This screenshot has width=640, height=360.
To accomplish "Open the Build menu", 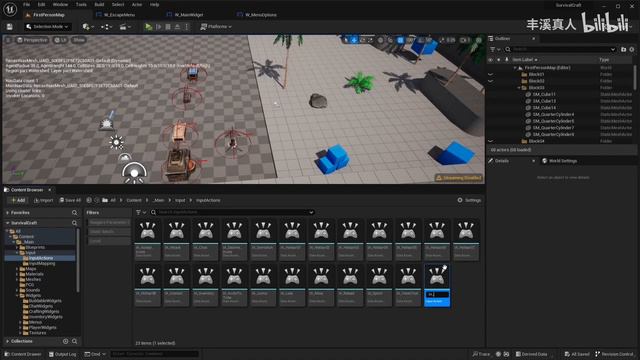I will (99, 4).
